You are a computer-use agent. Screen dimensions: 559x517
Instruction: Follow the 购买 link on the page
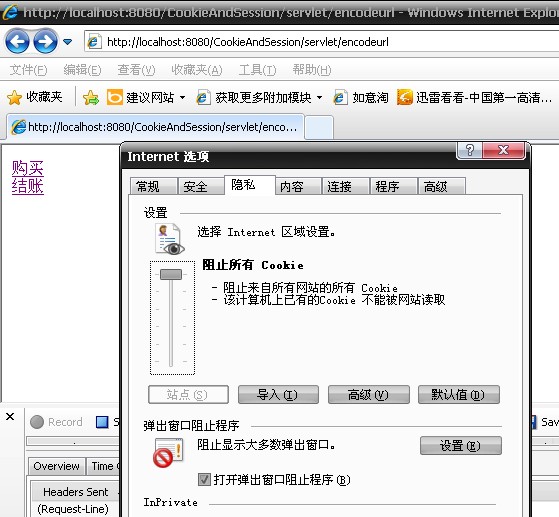pyautogui.click(x=27, y=168)
